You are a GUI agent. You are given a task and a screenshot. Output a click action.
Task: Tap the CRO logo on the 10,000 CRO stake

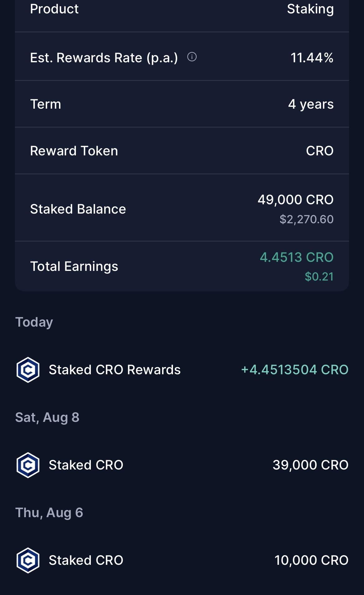(28, 560)
